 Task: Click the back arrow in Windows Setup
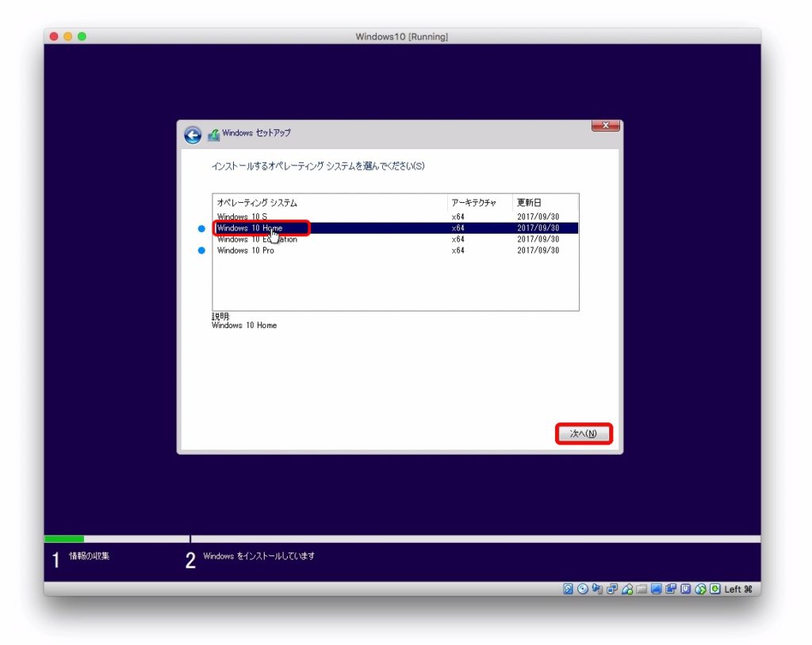(x=193, y=135)
